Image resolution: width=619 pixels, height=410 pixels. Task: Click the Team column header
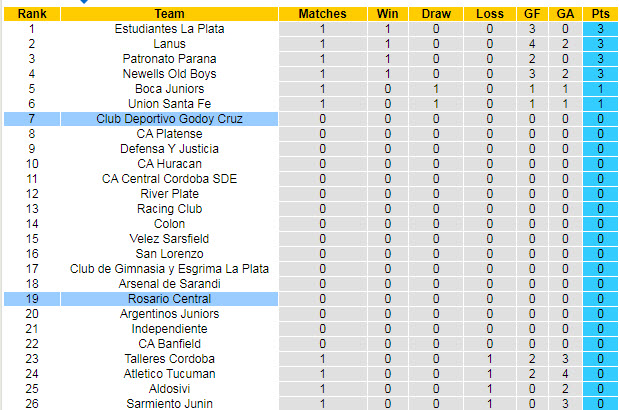(169, 14)
